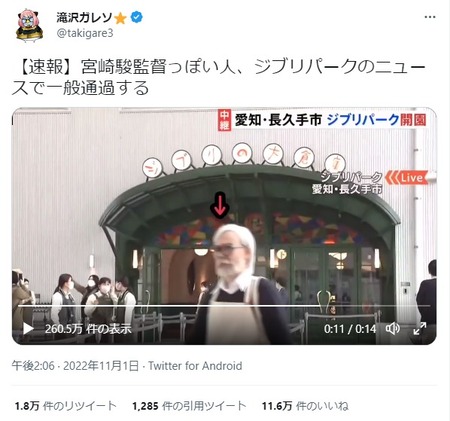Viewport: 450px width, 421px height.
Task: Expand the video to fullscreen
Action: pyautogui.click(x=420, y=329)
